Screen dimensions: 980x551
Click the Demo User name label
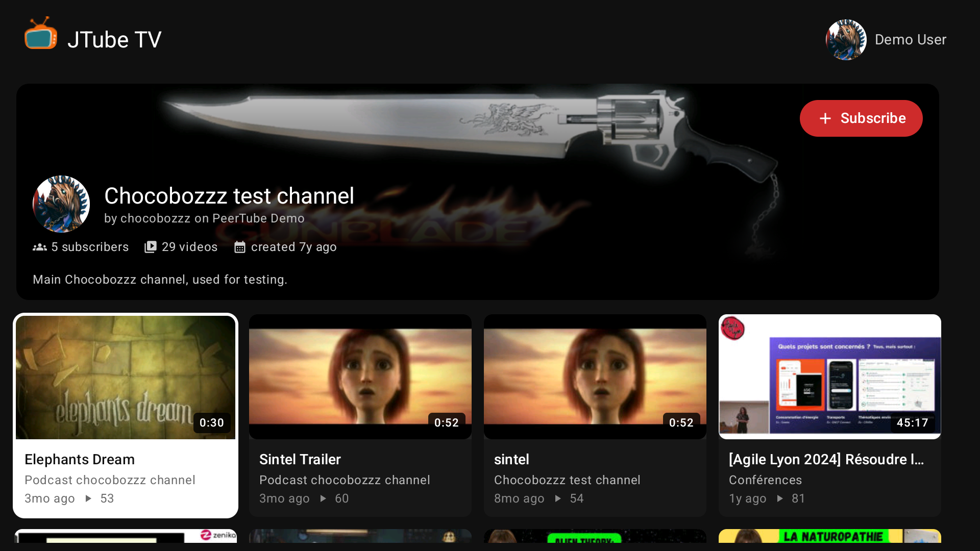[911, 40]
